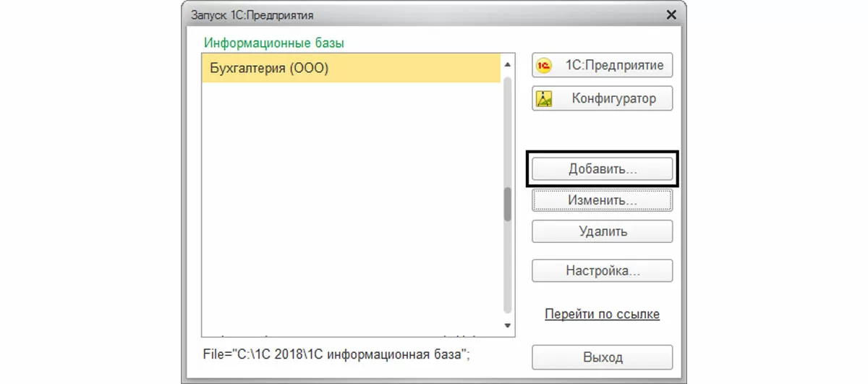Click the Удалить button
The height and width of the screenshot is (384, 868).
click(x=602, y=231)
